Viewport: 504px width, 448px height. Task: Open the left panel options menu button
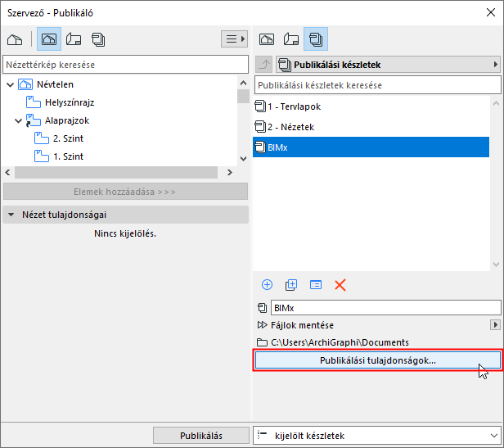tap(234, 39)
